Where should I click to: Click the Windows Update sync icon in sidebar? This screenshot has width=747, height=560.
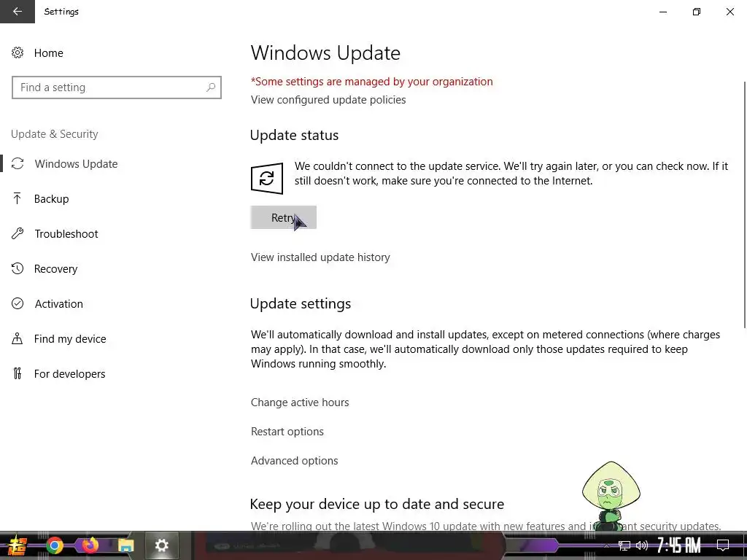click(18, 164)
